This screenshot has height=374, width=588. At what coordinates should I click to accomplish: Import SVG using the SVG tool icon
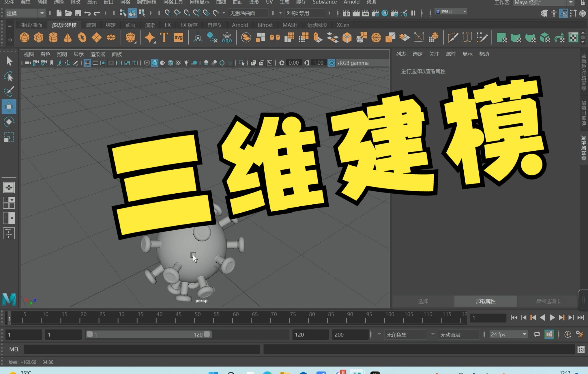point(179,37)
